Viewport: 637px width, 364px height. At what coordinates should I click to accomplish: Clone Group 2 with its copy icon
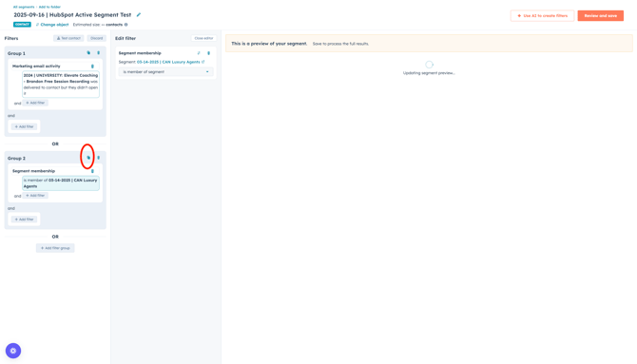pyautogui.click(x=88, y=158)
